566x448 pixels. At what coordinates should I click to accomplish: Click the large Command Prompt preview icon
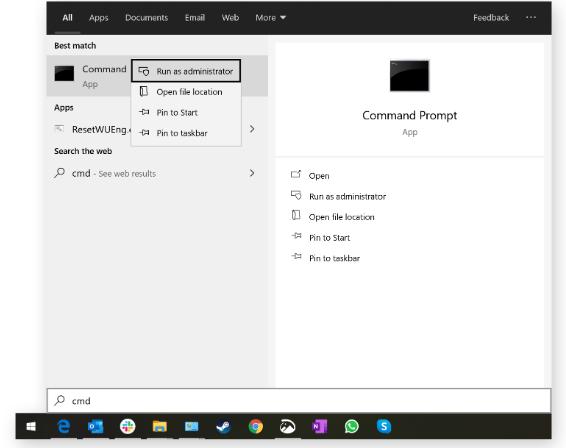click(x=409, y=76)
